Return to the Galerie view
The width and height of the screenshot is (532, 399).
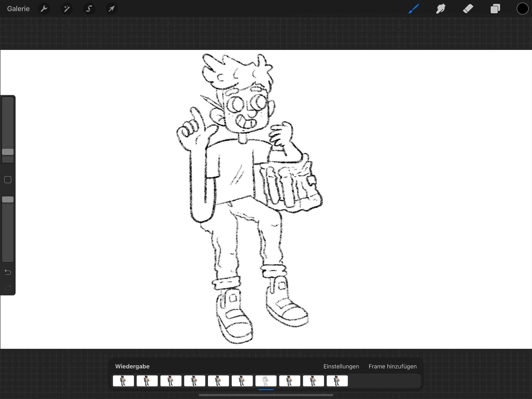pyautogui.click(x=18, y=9)
